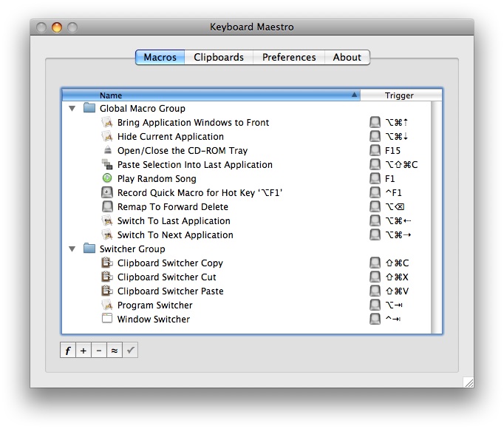Viewport: 504px width, 429px height.
Task: Select "Bring Application Windows to Front" row
Action: [x=246, y=122]
